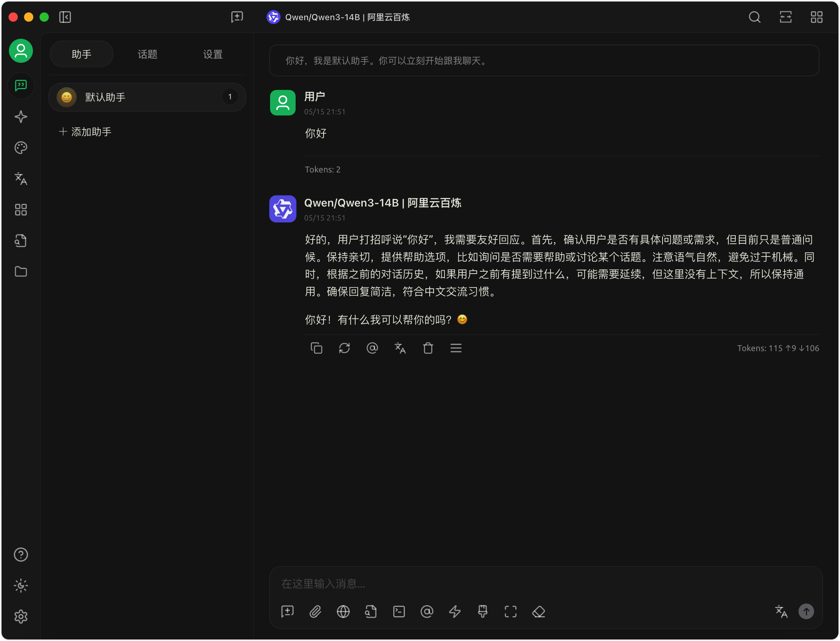The image size is (840, 641).
Task: Open the search icon in title bar
Action: [755, 17]
